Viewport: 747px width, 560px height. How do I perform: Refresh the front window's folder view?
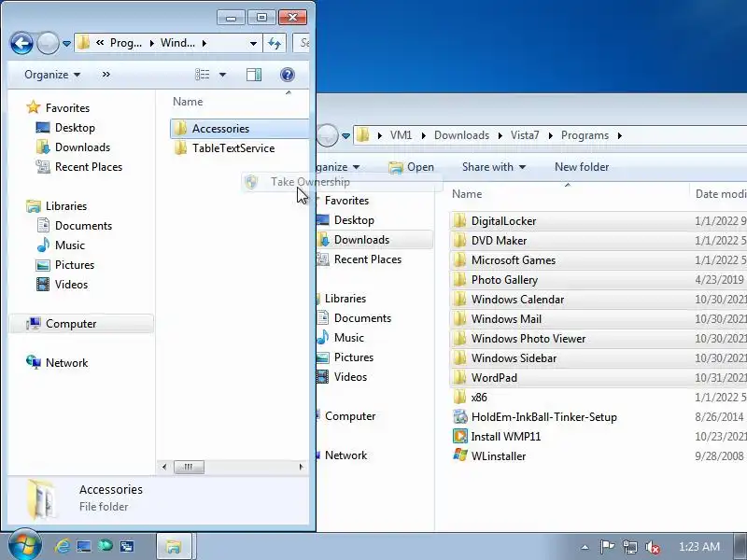coord(275,43)
